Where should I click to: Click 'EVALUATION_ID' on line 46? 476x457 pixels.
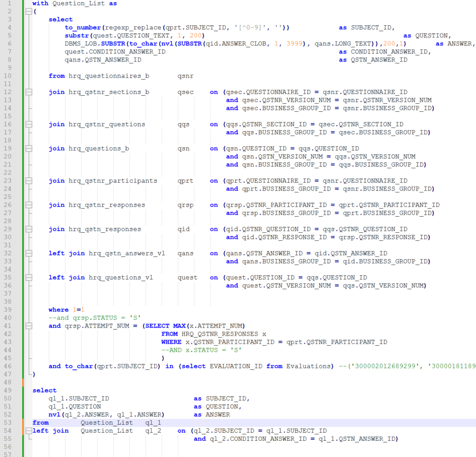pyautogui.click(x=236, y=366)
